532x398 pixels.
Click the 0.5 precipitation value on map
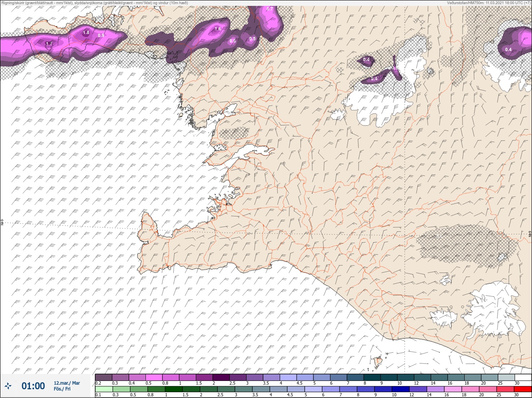(252, 39)
